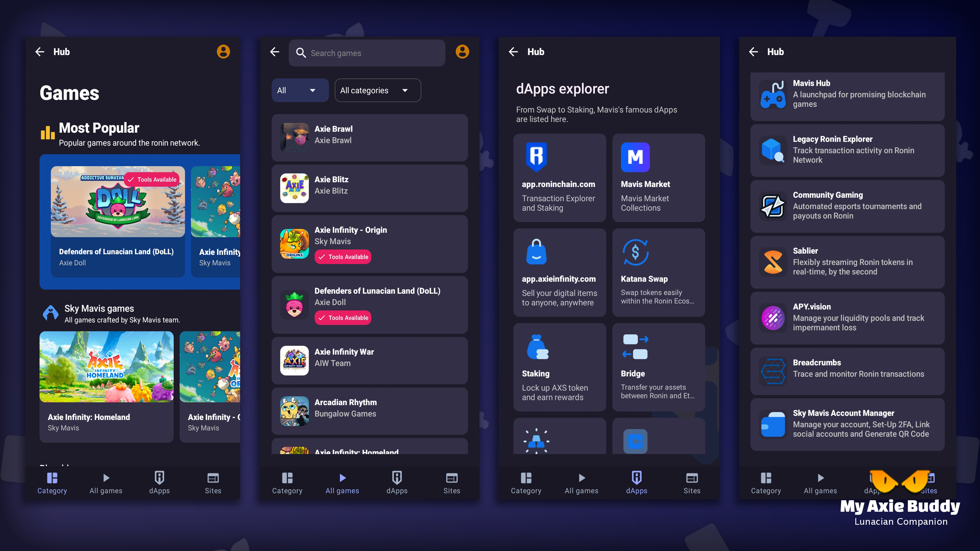The height and width of the screenshot is (551, 980).
Task: Select dApps tab on dApps explorer screen
Action: tap(637, 483)
